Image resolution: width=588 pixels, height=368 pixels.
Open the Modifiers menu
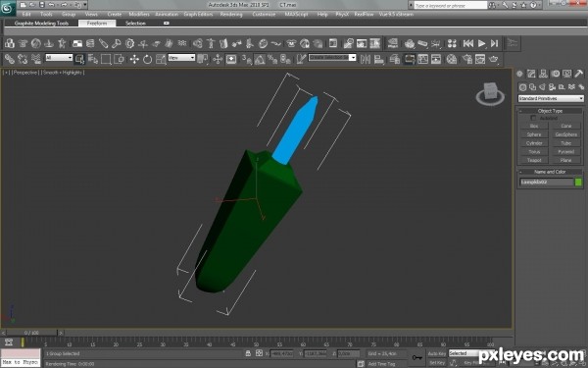pyautogui.click(x=139, y=15)
